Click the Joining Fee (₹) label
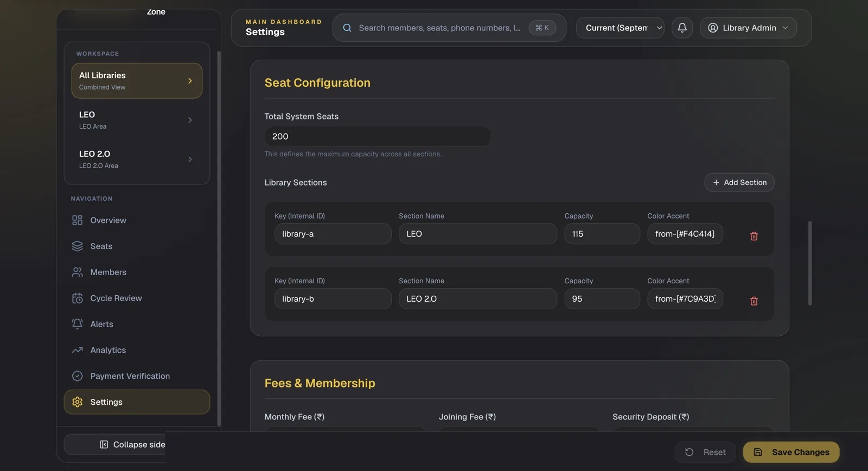The image size is (868, 471). coord(467,417)
